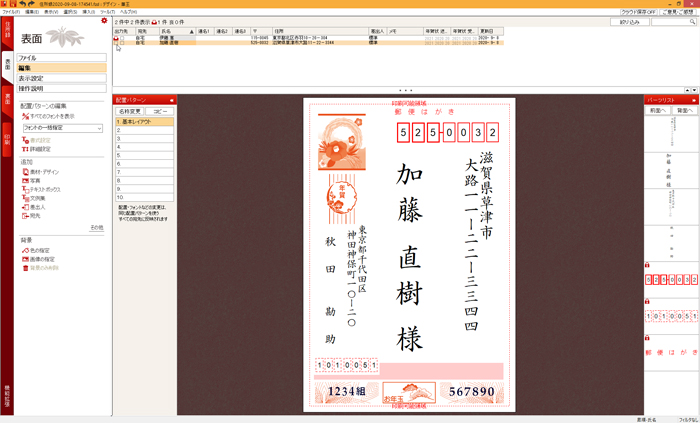Image resolution: width=700 pixels, height=423 pixels.
Task: Open the フォントの一括指定 dropdown
Action: 61,128
